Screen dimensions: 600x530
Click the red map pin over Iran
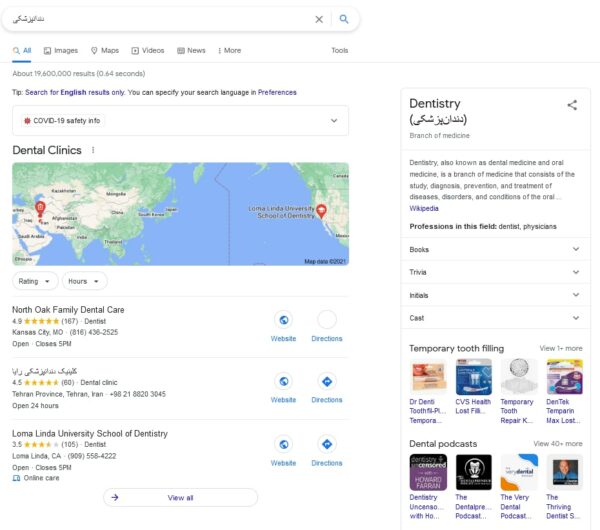pos(40,209)
